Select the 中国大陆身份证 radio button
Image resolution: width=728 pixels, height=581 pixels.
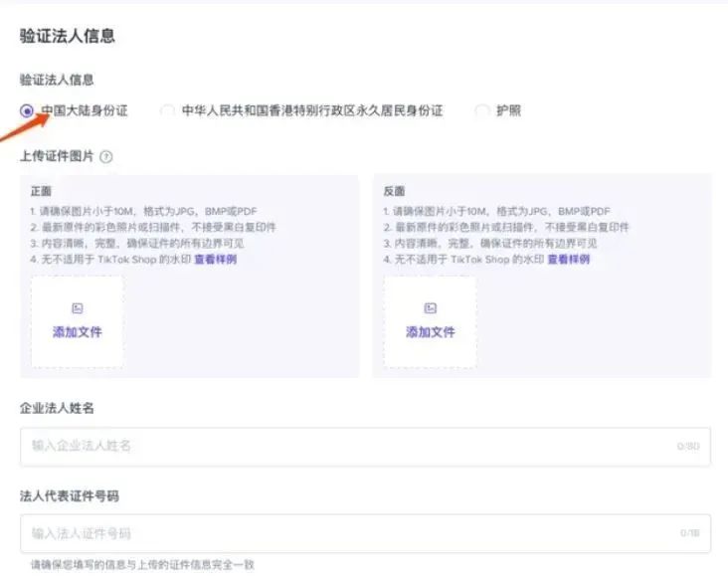click(x=27, y=111)
